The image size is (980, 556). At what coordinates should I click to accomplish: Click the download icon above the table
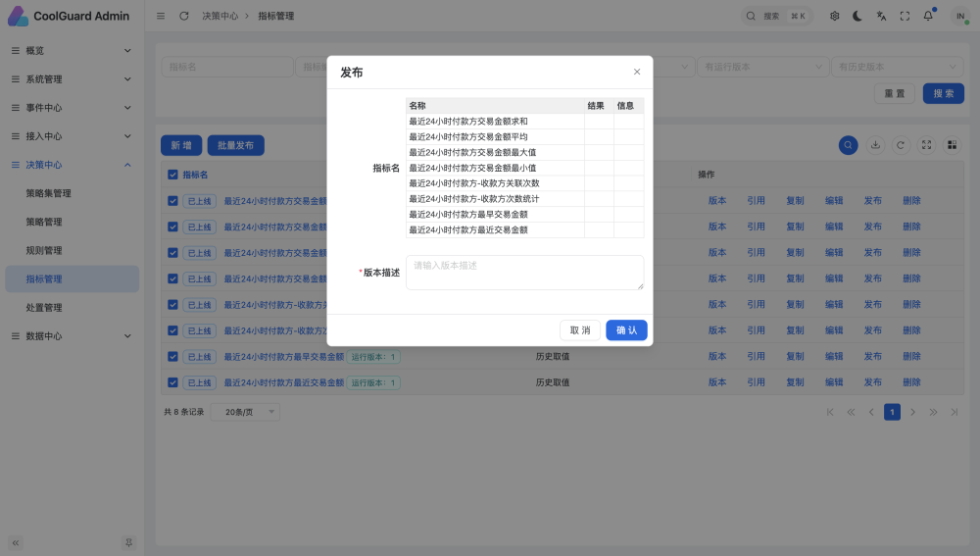point(875,145)
